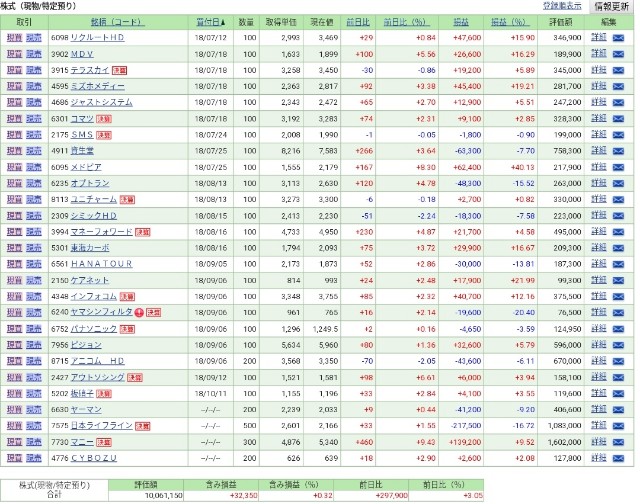The image size is (640, 504).
Task: Sort by the 前日比（%） column header
Action: [x=406, y=22]
